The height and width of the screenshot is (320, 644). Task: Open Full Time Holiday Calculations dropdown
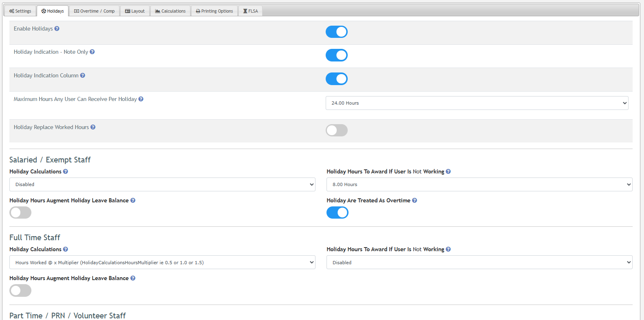162,263
